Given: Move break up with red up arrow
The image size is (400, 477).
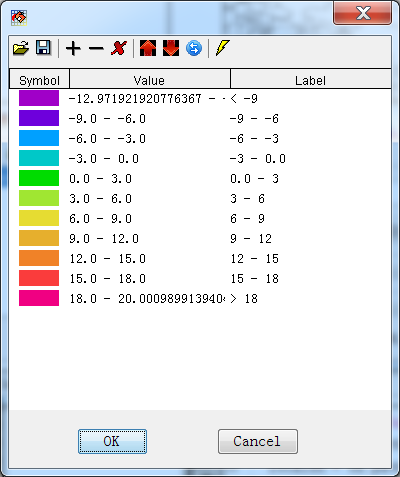Looking at the screenshot, I should click(148, 48).
